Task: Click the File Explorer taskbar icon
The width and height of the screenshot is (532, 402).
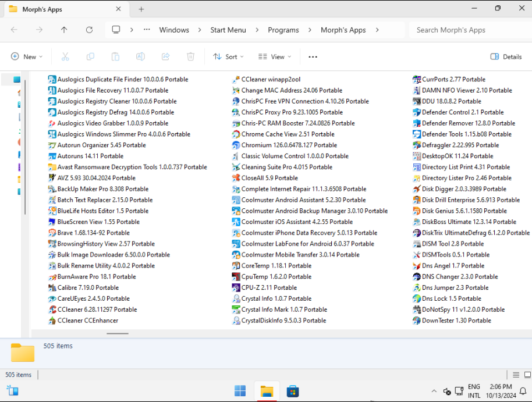Action: point(267,391)
